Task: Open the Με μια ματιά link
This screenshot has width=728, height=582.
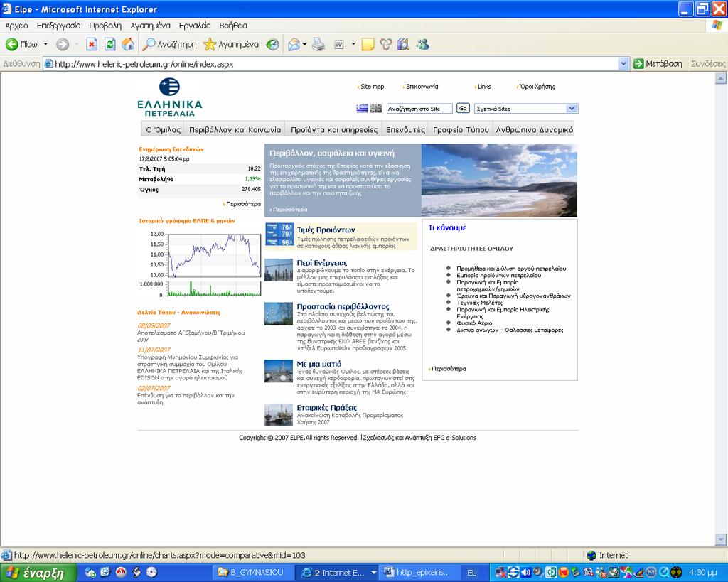Action: pos(319,364)
